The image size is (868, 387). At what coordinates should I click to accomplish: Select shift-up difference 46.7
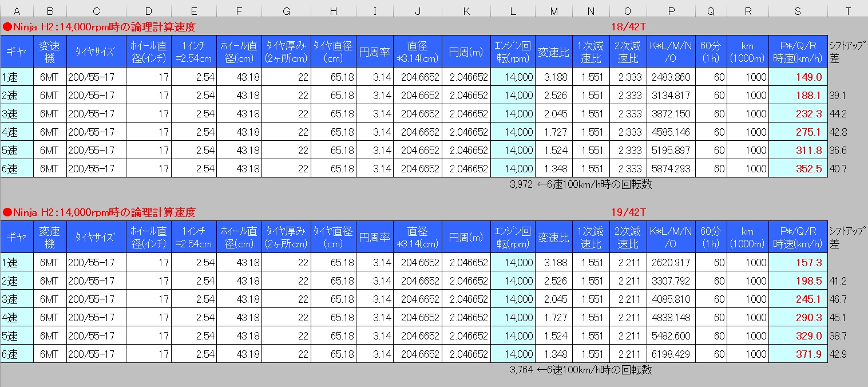pos(838,299)
